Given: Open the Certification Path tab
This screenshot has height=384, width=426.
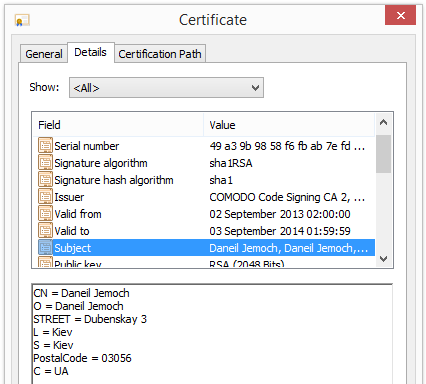Looking at the screenshot, I should (160, 54).
